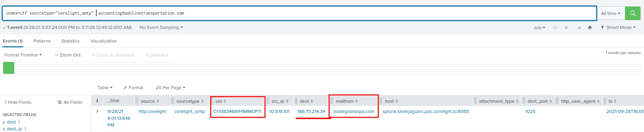
Task: Stop the search job
Action: point(566,28)
